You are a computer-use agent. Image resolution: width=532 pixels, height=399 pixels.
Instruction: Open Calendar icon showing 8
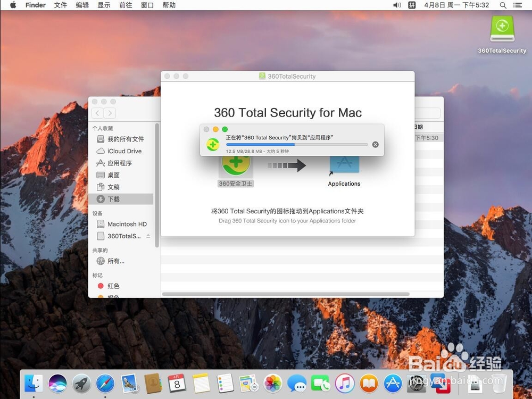[x=177, y=384]
